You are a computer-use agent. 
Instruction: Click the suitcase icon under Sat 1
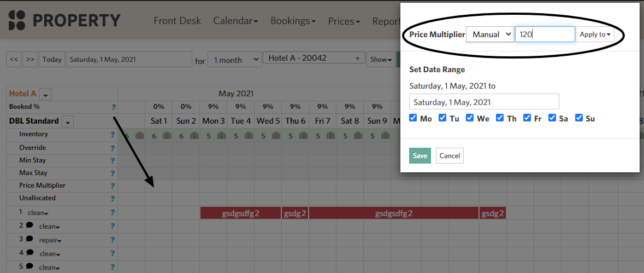pos(167,135)
